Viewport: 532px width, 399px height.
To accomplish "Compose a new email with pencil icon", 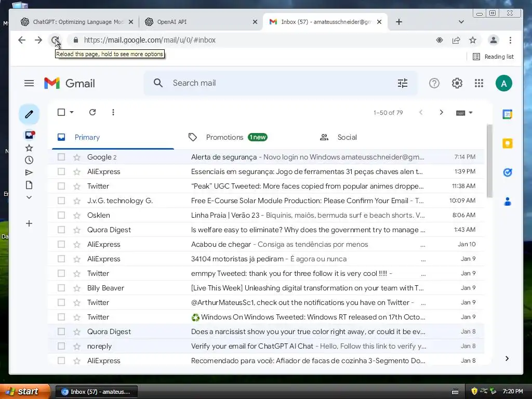I will tap(29, 114).
